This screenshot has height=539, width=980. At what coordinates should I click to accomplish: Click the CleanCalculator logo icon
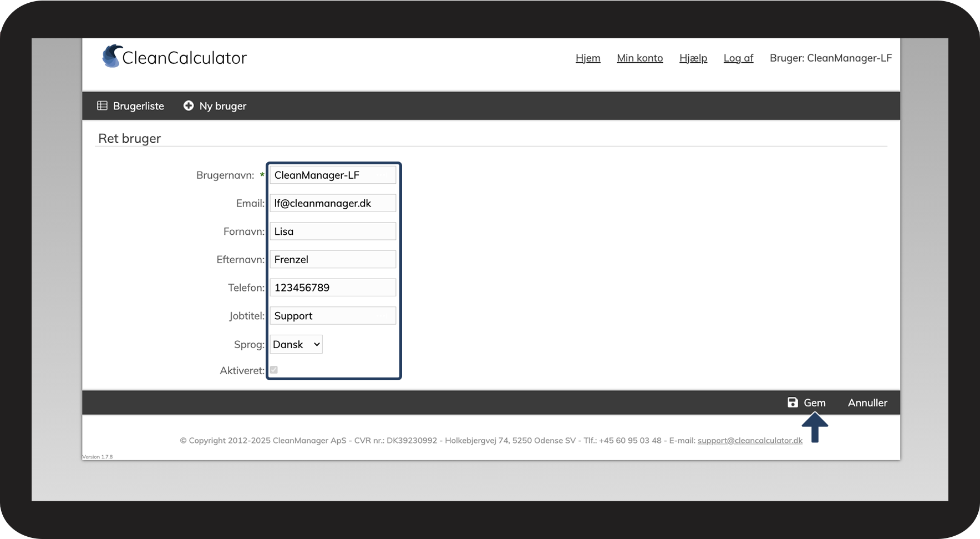tap(112, 57)
